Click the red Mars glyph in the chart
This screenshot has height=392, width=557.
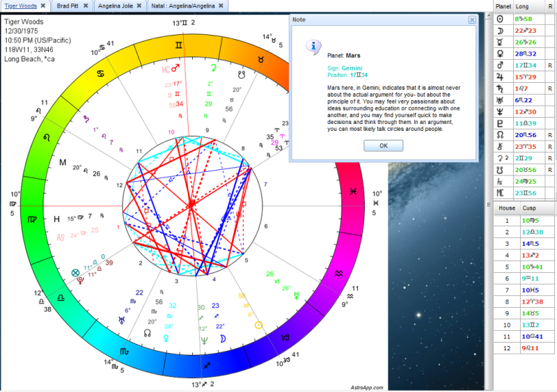[175, 68]
